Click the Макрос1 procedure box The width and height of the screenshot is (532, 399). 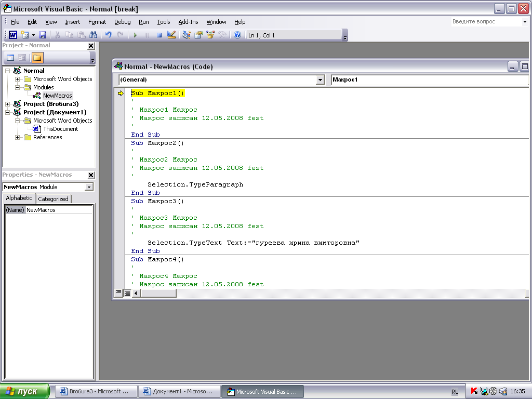click(x=429, y=79)
